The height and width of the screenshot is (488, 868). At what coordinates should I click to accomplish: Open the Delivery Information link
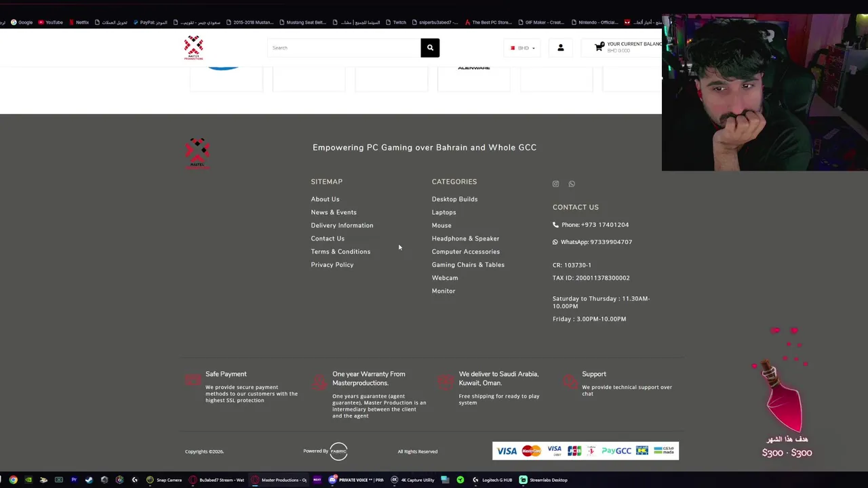click(342, 225)
